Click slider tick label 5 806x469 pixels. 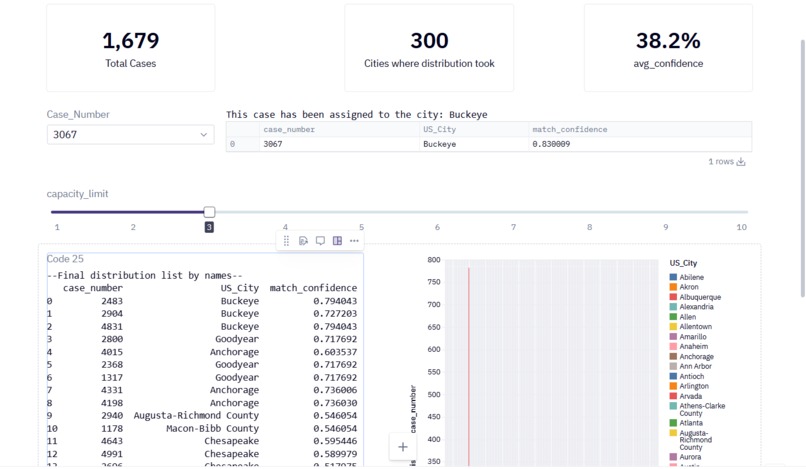pos(361,227)
